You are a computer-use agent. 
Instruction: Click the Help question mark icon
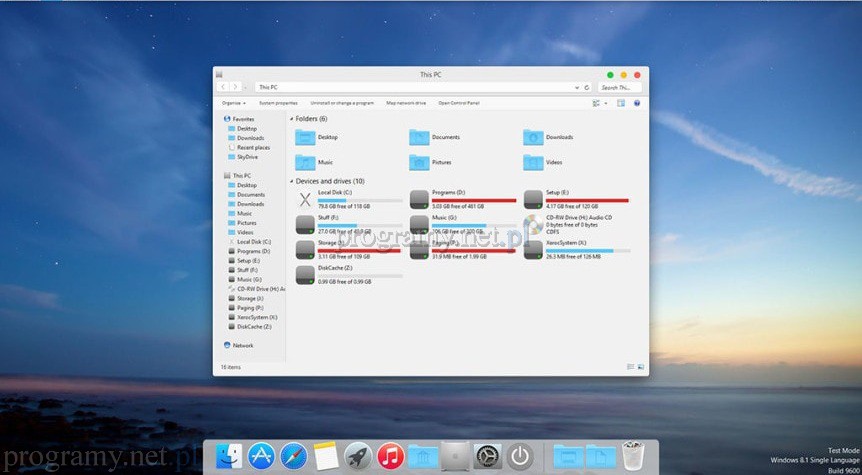tap(637, 102)
